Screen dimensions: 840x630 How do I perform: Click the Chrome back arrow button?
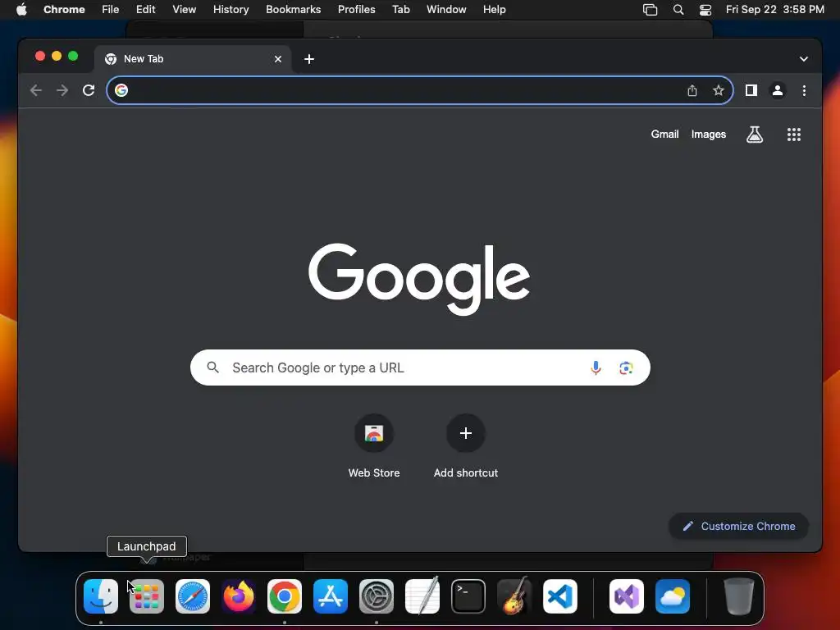36,90
